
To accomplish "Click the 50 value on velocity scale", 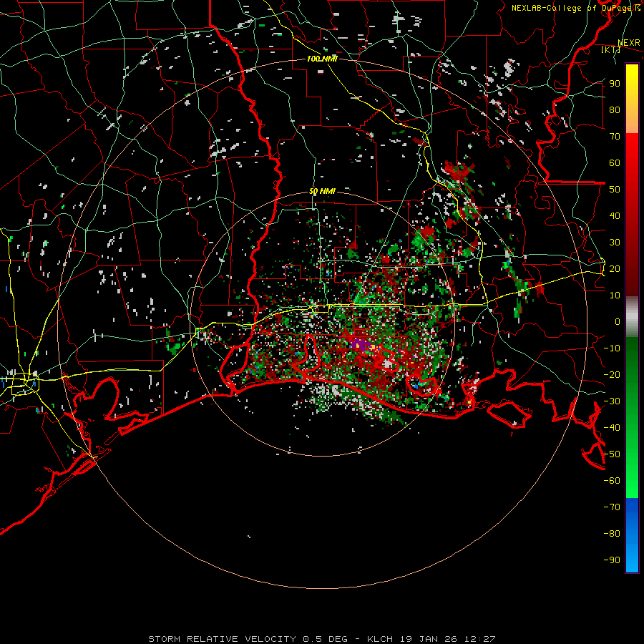I will [x=615, y=190].
